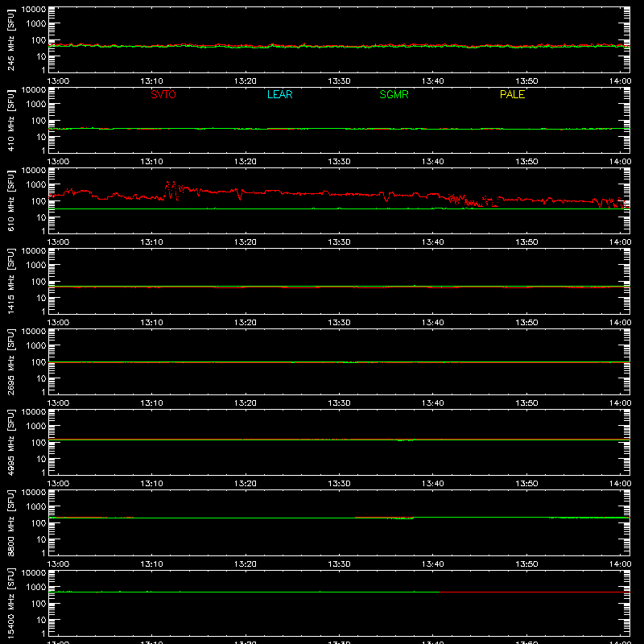This screenshot has height=644, width=644.
Task: Click the 100 tick on the 610 MHz axis
Action: pos(39,201)
